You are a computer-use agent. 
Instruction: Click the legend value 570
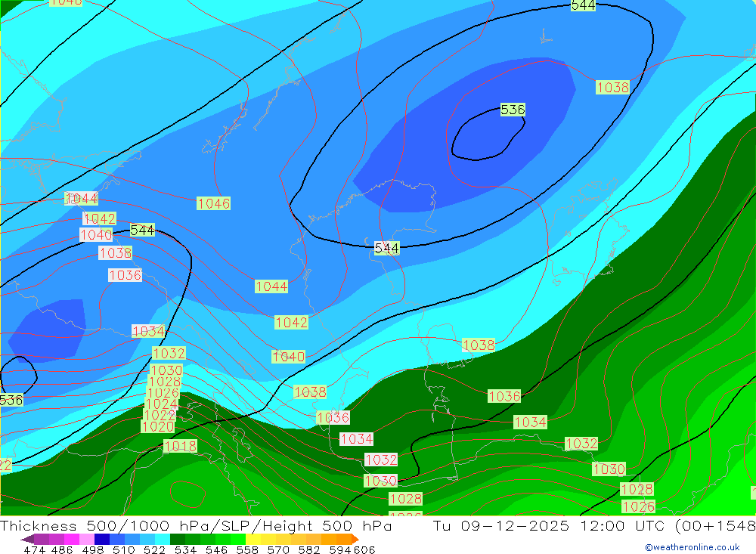(x=277, y=549)
